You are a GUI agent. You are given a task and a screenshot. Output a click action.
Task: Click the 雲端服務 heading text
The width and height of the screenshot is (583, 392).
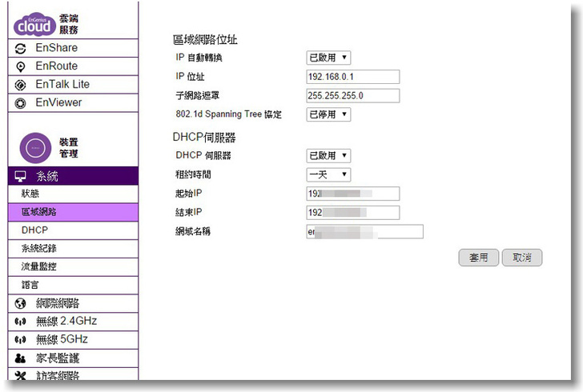click(69, 24)
